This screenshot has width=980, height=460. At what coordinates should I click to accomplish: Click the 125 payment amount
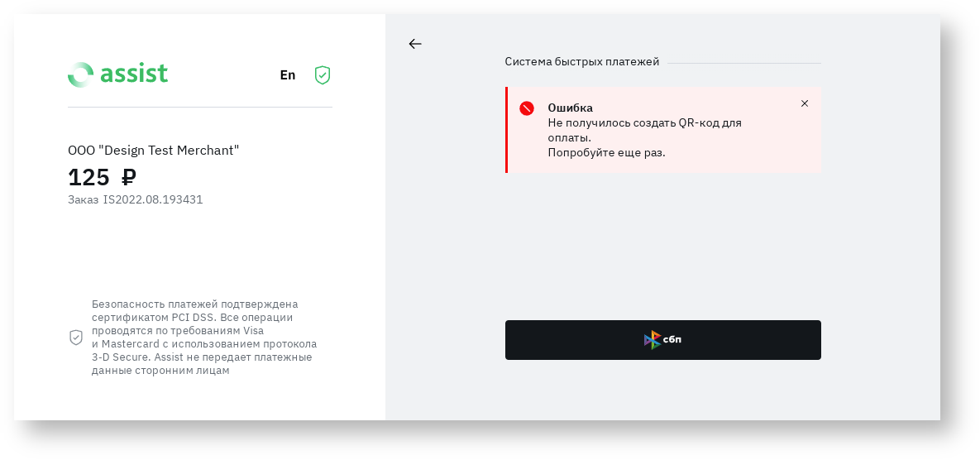(88, 177)
